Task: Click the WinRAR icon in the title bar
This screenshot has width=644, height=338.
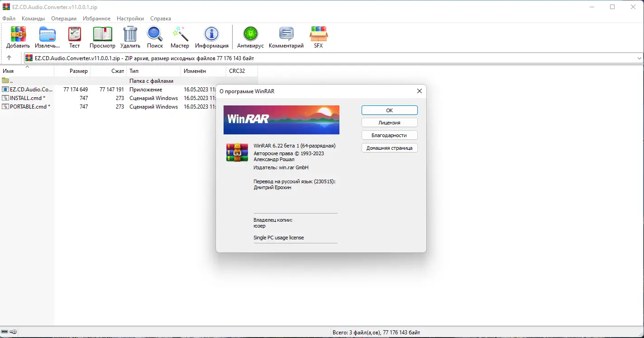Action: [x=6, y=7]
